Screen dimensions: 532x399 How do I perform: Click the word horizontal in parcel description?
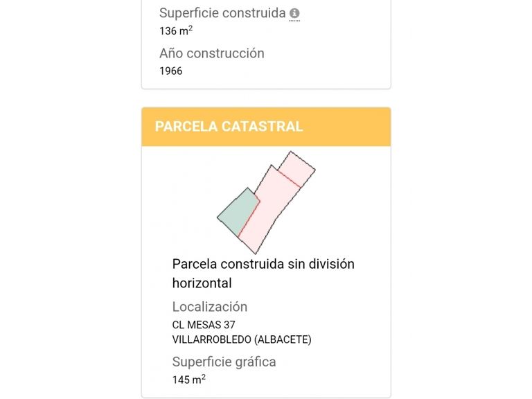(202, 283)
